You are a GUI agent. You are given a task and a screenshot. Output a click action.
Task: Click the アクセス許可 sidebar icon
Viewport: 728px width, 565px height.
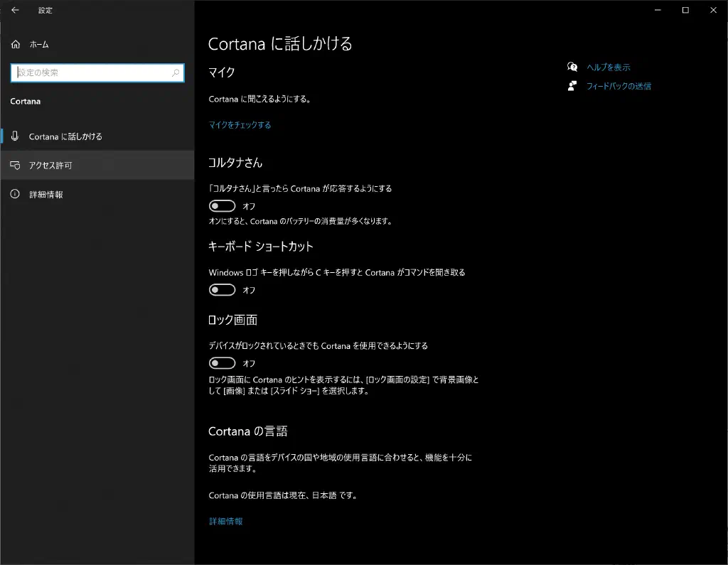[x=16, y=165]
